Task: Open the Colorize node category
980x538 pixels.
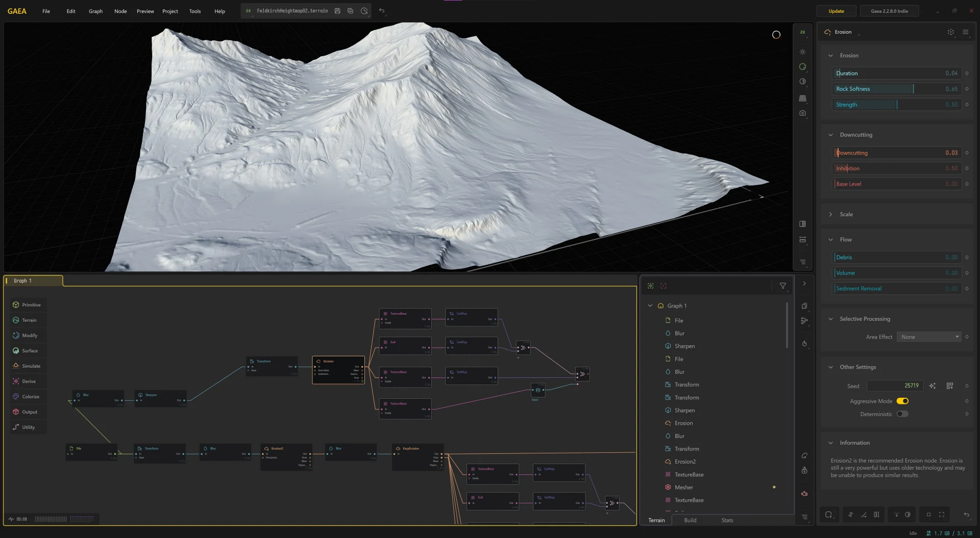Action: click(x=28, y=397)
